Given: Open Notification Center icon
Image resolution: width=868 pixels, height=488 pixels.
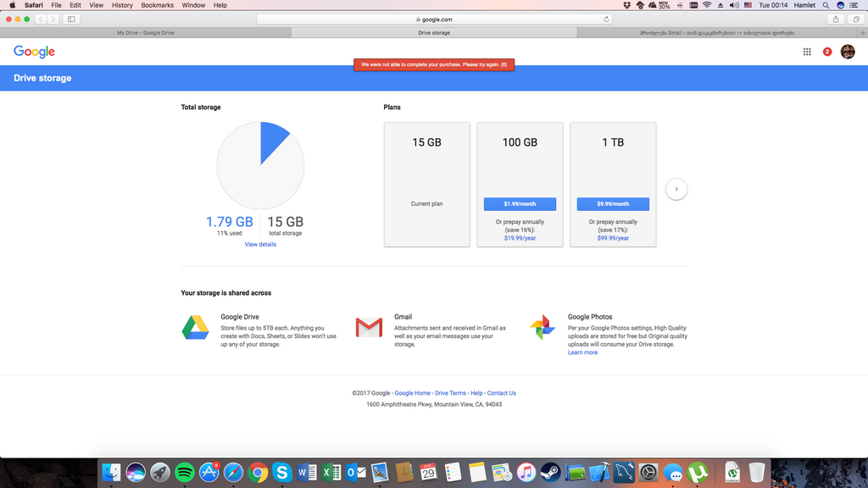Looking at the screenshot, I should [x=854, y=5].
